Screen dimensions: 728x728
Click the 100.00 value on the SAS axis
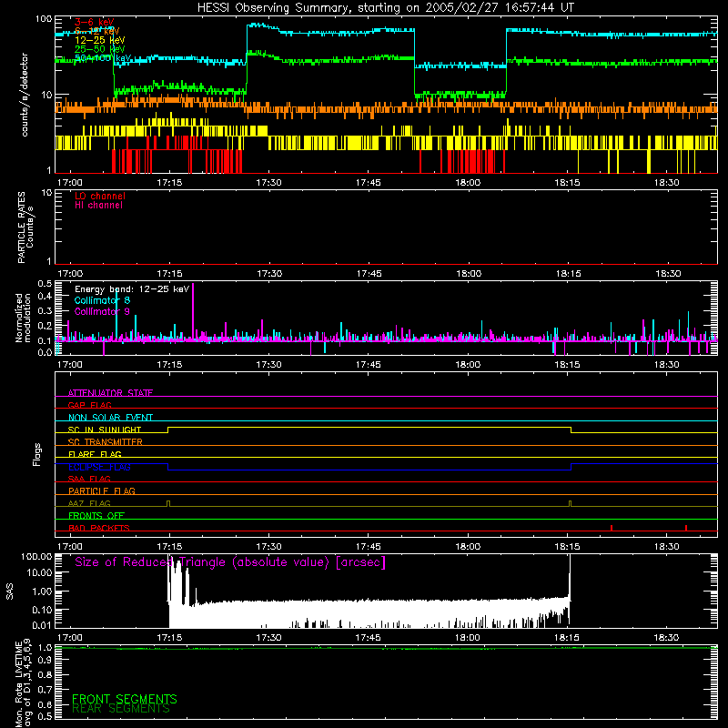click(36, 557)
